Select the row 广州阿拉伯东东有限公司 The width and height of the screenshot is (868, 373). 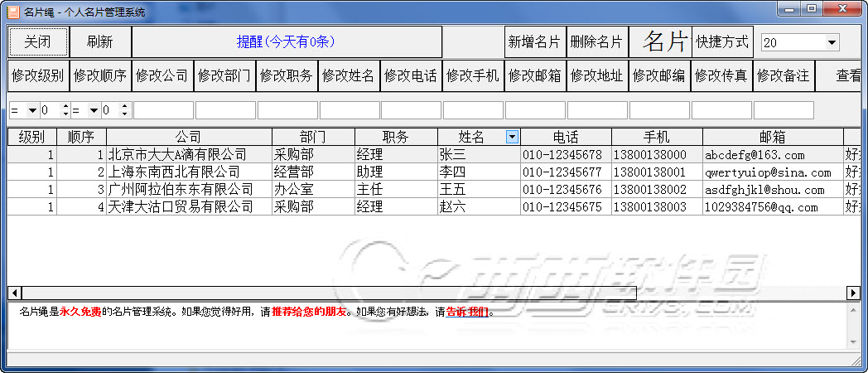point(434,190)
